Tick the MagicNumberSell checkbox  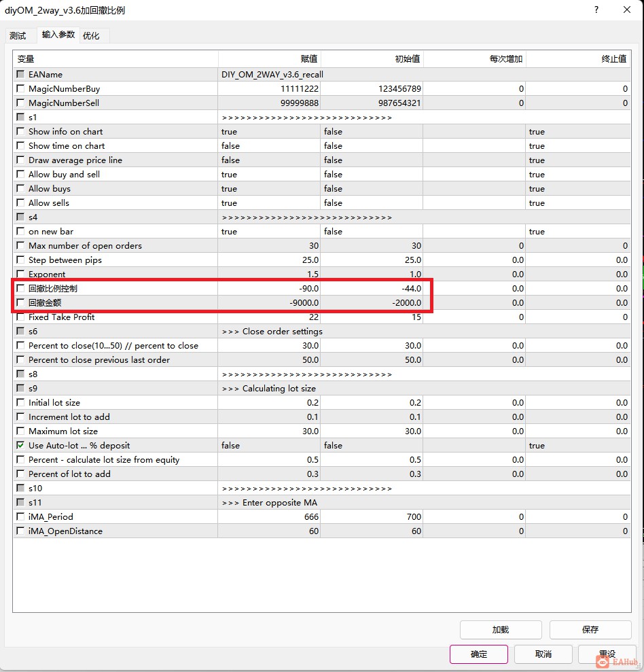pos(20,103)
